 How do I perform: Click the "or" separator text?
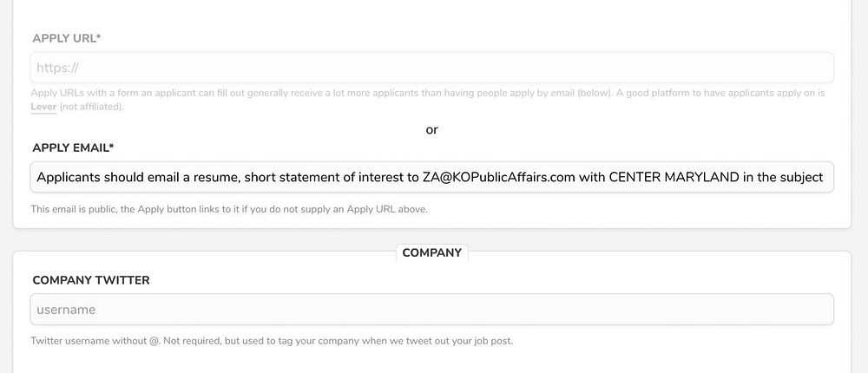click(x=431, y=130)
